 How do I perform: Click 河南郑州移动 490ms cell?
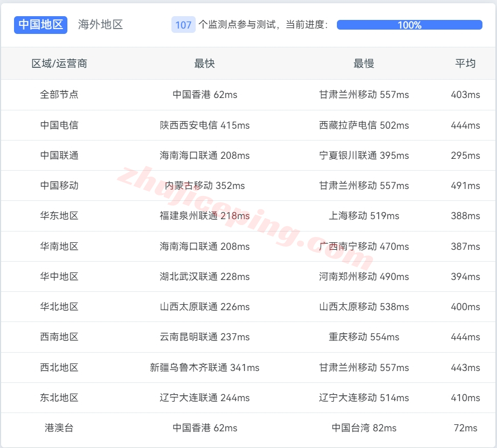[x=364, y=276]
